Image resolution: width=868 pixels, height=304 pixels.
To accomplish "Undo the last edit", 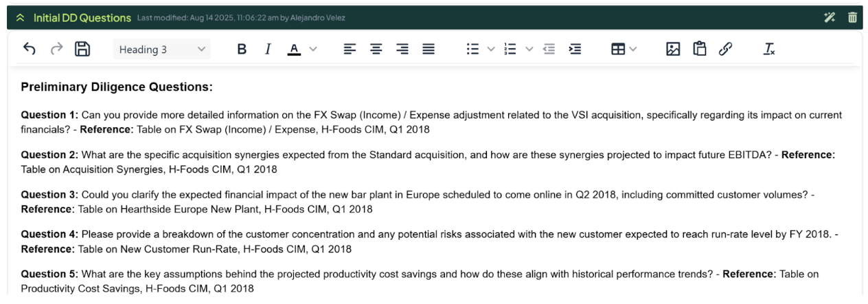I will tap(30, 49).
